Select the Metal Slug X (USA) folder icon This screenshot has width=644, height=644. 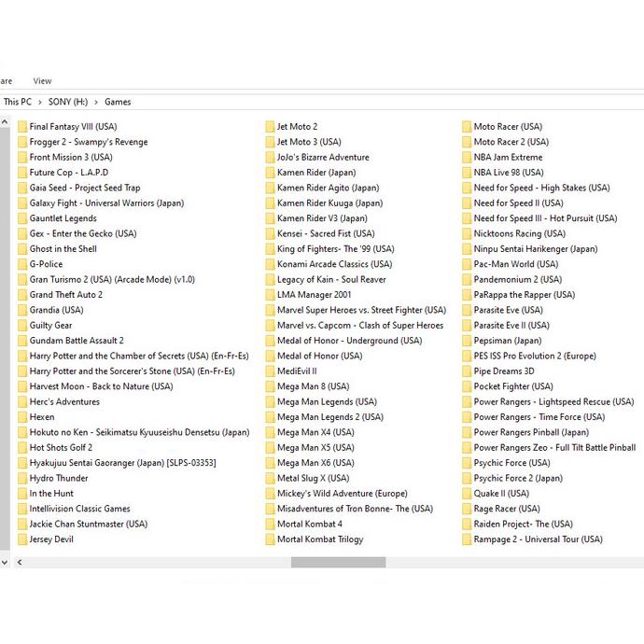pos(270,478)
